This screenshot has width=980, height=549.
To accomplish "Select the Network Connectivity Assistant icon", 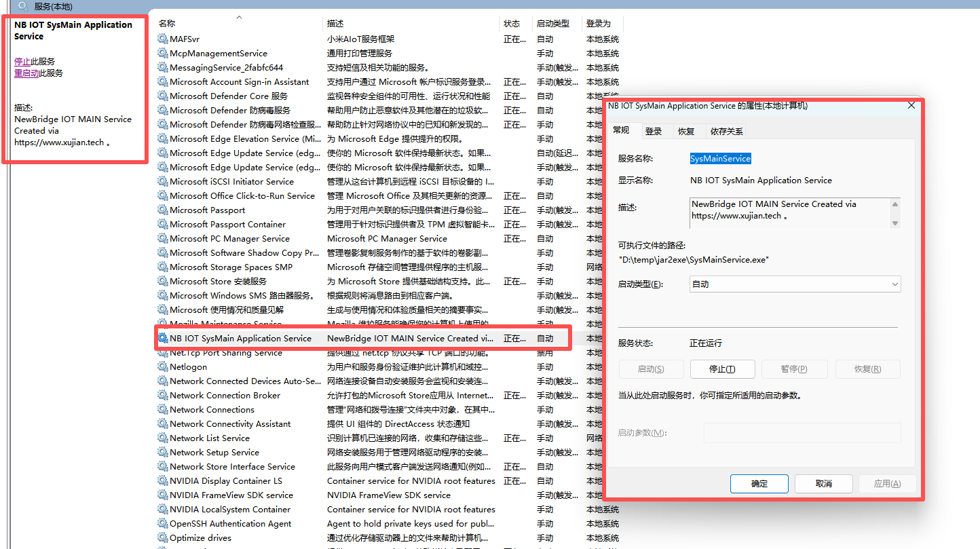I will pos(163,424).
